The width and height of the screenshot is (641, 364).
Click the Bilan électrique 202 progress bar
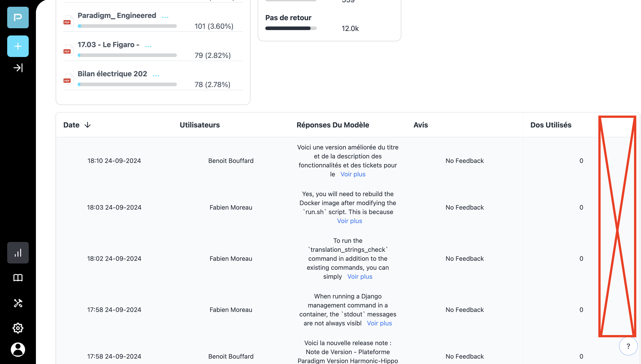pos(127,85)
